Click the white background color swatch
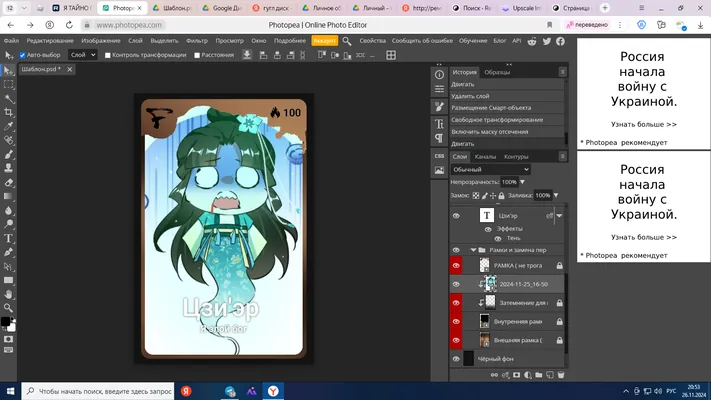Screen dimensions: 711x400 (11, 327)
